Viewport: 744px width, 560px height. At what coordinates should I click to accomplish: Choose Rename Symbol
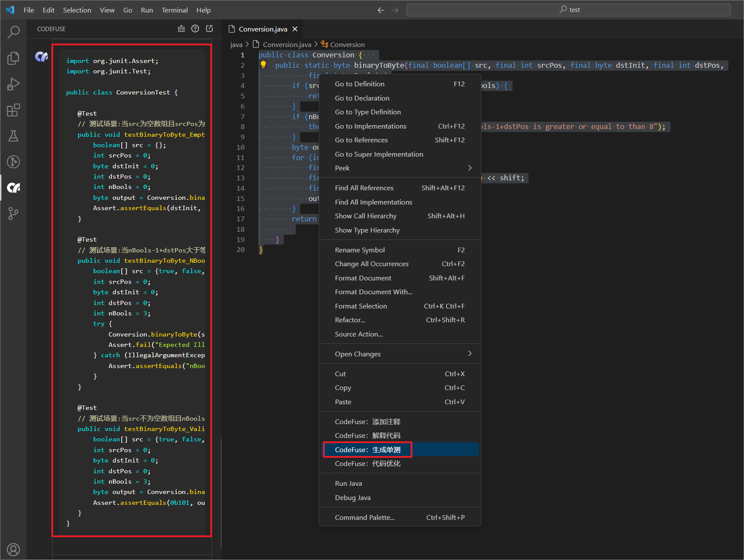(400, 250)
